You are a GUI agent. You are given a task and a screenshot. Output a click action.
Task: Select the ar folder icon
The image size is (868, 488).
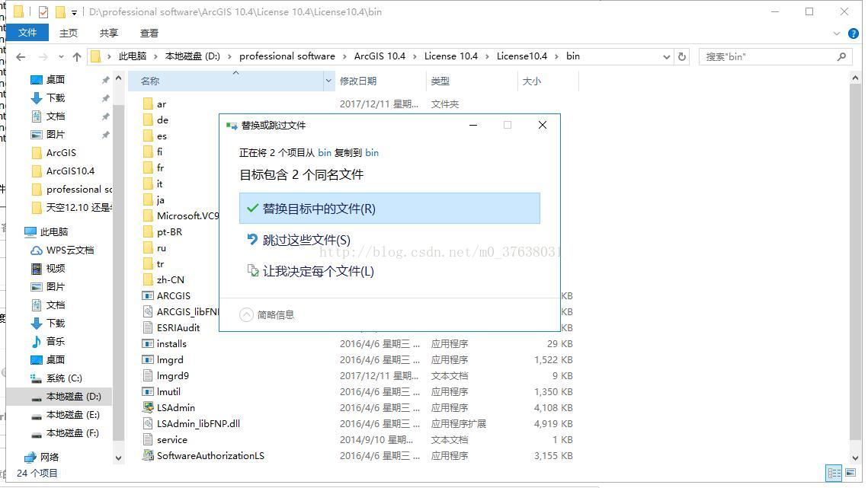coord(148,104)
